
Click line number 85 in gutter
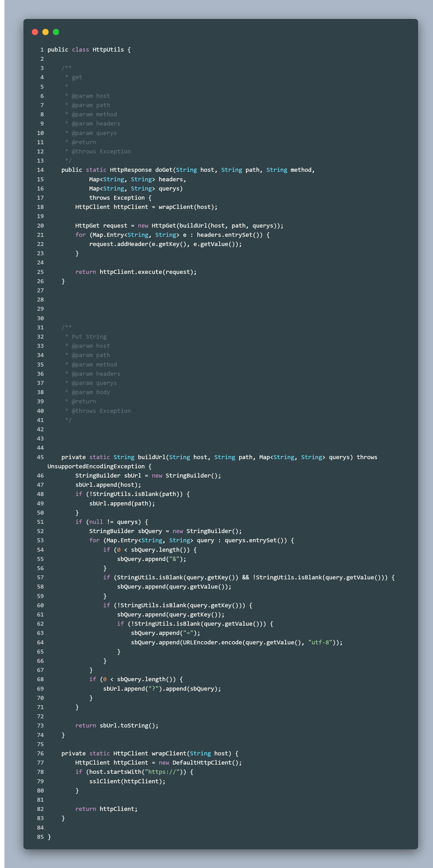coord(41,837)
